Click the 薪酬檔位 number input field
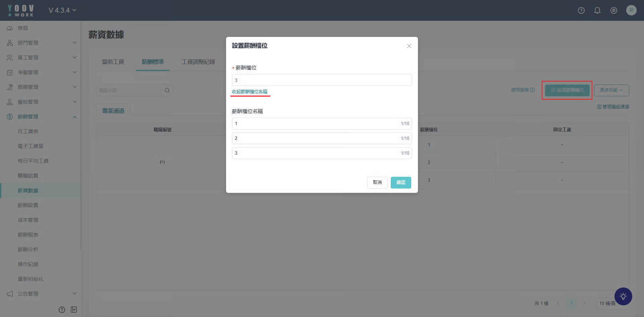The image size is (644, 317). click(x=322, y=80)
